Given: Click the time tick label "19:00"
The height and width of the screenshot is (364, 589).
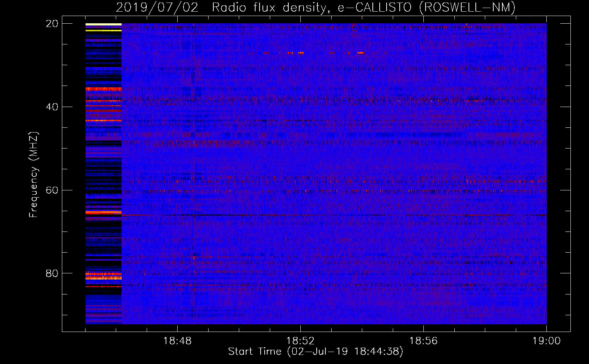Looking at the screenshot, I should [546, 341].
